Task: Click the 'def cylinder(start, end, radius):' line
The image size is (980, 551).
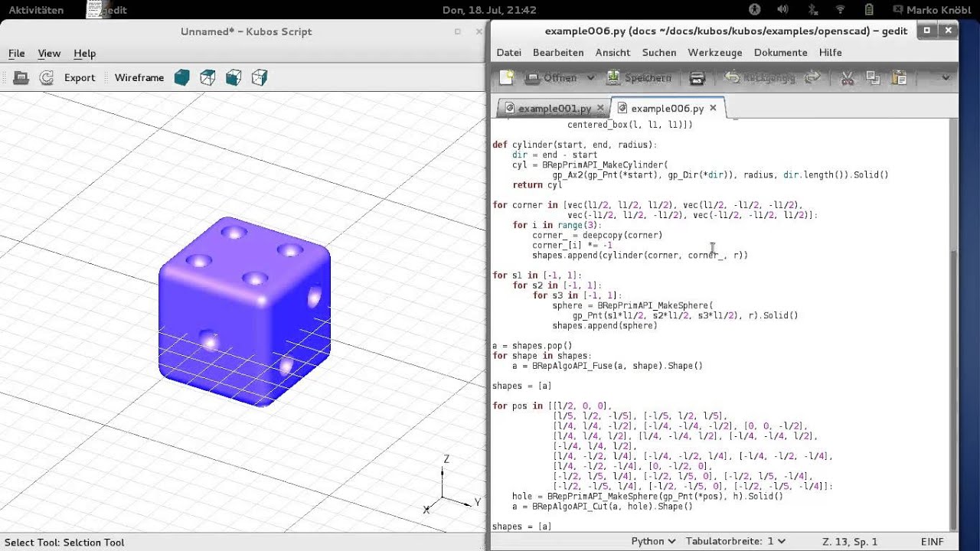Action: pyautogui.click(x=574, y=145)
